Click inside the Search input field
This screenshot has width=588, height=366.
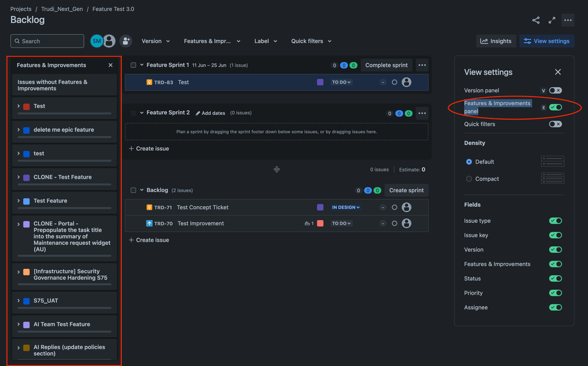click(47, 41)
